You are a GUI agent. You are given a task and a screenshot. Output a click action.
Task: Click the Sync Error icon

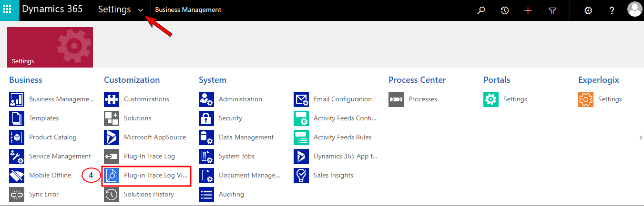click(17, 195)
